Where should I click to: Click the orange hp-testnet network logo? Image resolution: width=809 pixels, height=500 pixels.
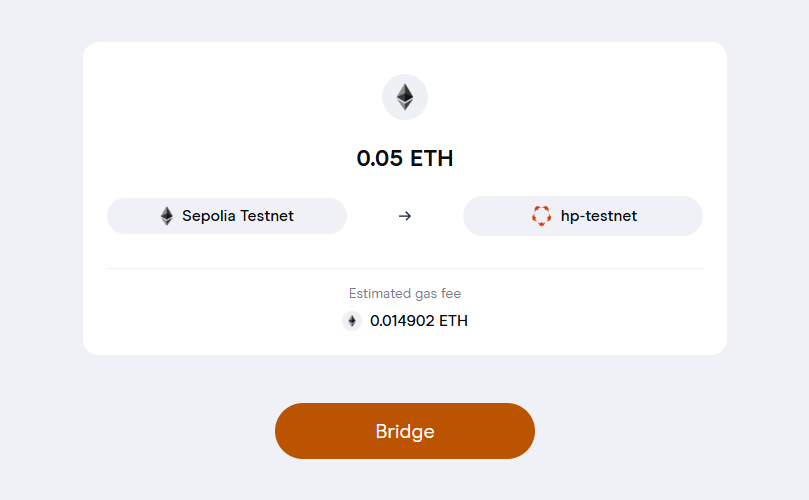[541, 216]
